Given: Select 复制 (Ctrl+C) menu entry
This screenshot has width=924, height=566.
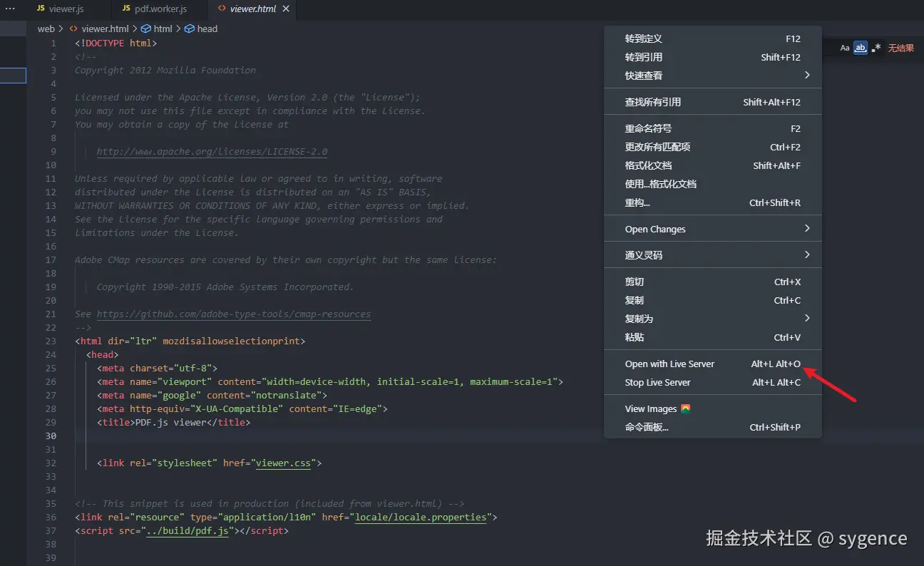Looking at the screenshot, I should [x=713, y=300].
